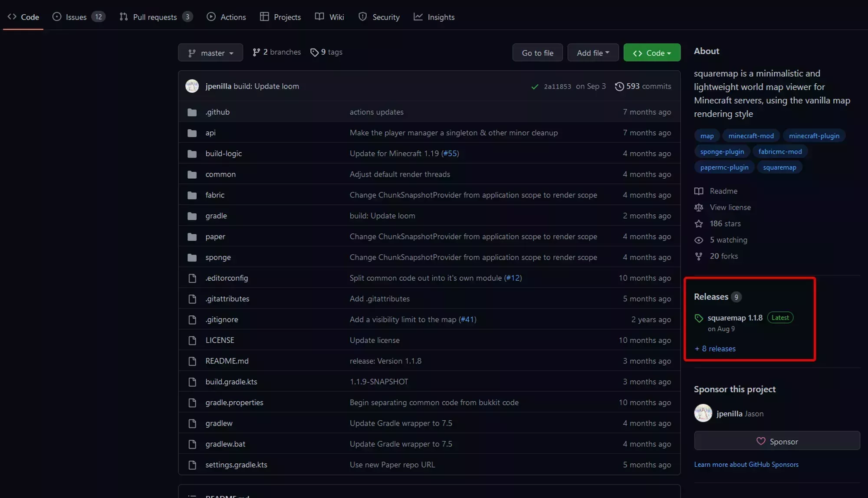
Task: Select the minecraft-plugin topic tag
Action: (x=814, y=135)
